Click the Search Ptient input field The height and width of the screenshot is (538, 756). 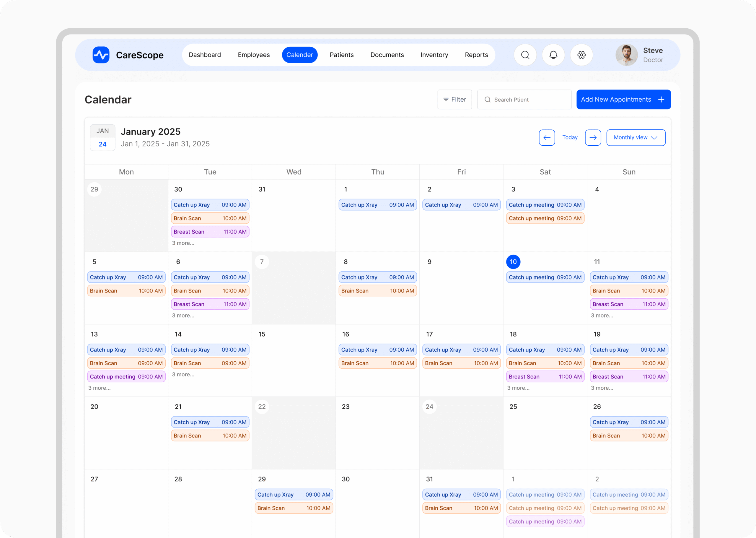coord(524,99)
